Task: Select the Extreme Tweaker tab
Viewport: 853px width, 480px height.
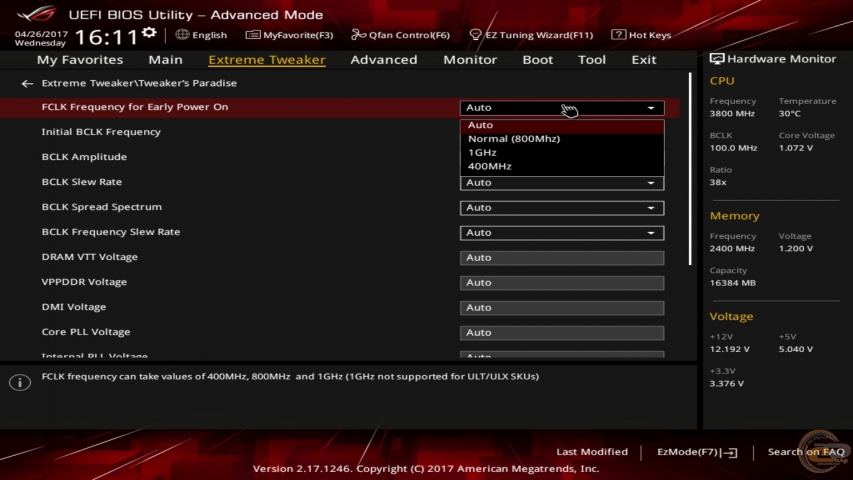Action: tap(267, 60)
